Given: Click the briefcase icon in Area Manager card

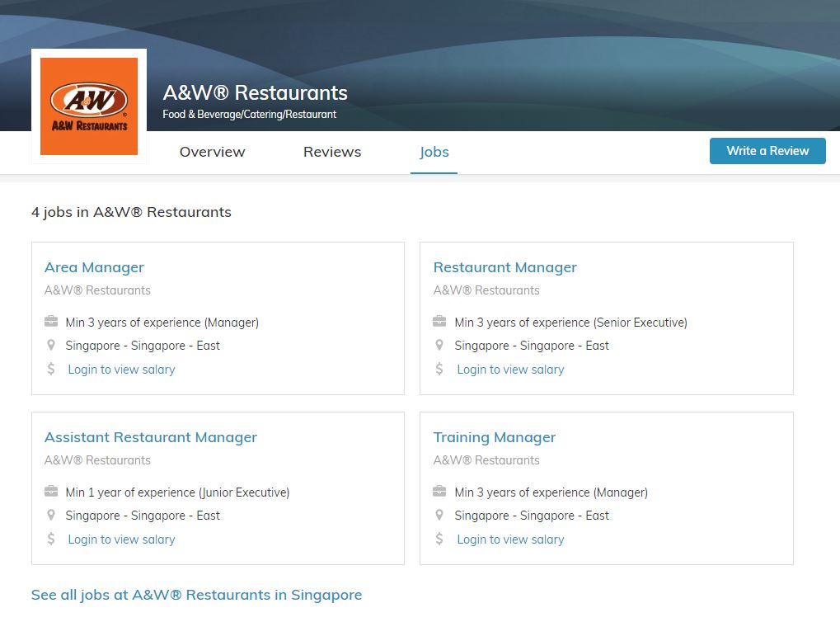Looking at the screenshot, I should click(51, 322).
